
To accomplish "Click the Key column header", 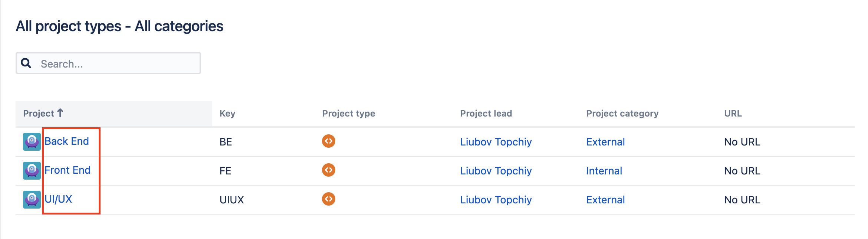I will 227,114.
